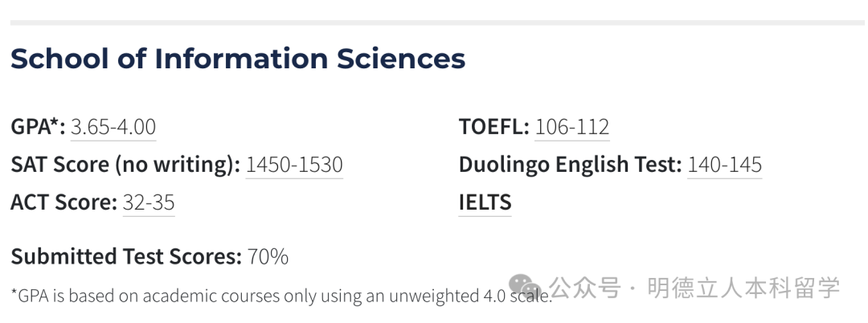Screen dimensions: 868x323
Task: Click the Submitted Test Scores label
Action: pyautogui.click(x=126, y=256)
